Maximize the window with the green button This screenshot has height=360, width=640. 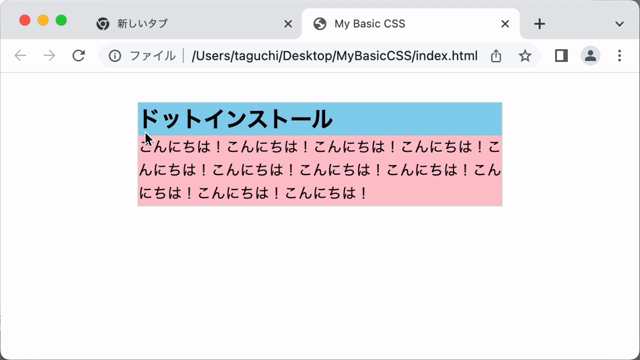[x=61, y=20]
